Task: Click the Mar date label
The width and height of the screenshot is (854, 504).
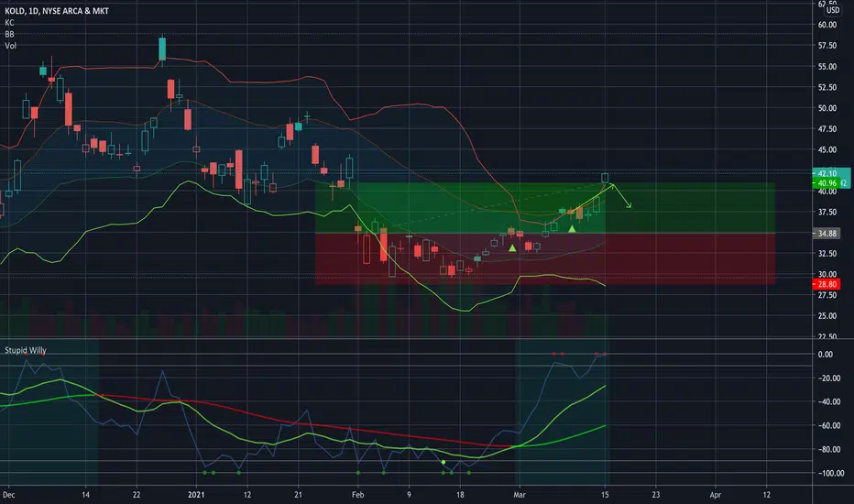Action: pyautogui.click(x=519, y=495)
